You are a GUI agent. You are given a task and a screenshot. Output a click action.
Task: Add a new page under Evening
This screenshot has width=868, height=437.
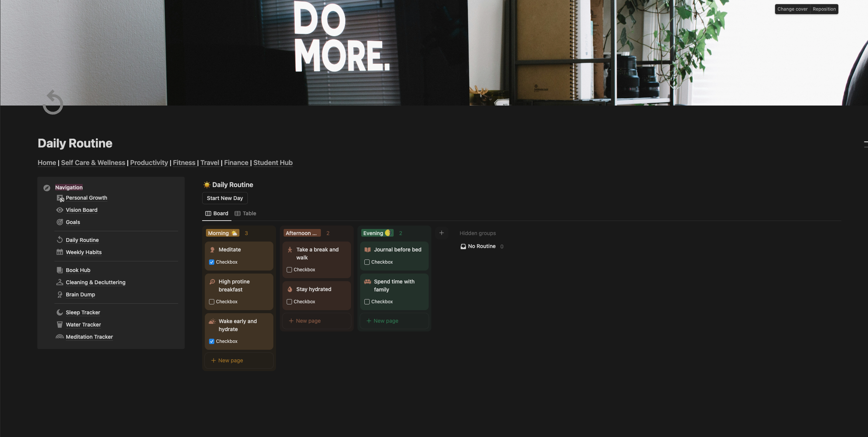386,321
